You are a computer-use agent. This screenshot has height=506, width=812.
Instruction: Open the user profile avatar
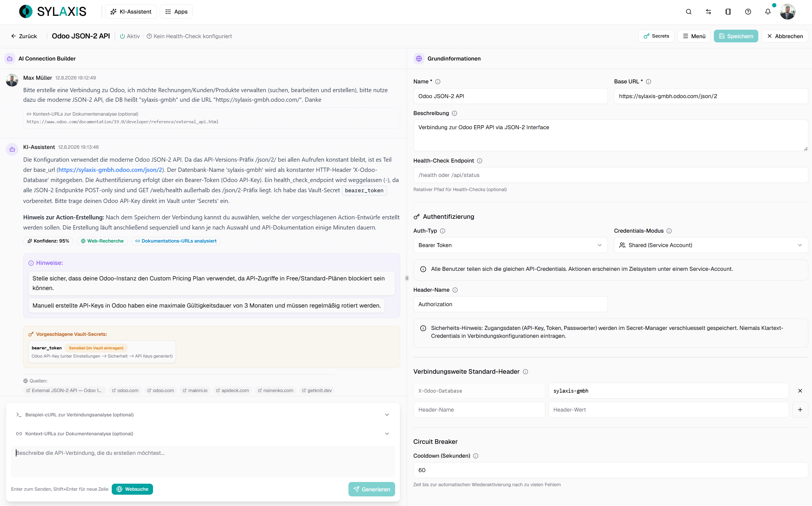[x=788, y=12]
